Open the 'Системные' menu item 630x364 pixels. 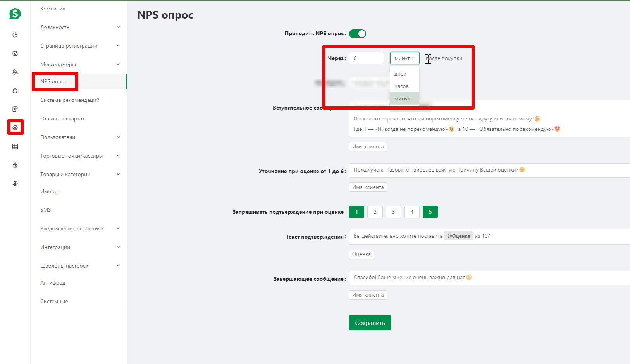(54, 301)
